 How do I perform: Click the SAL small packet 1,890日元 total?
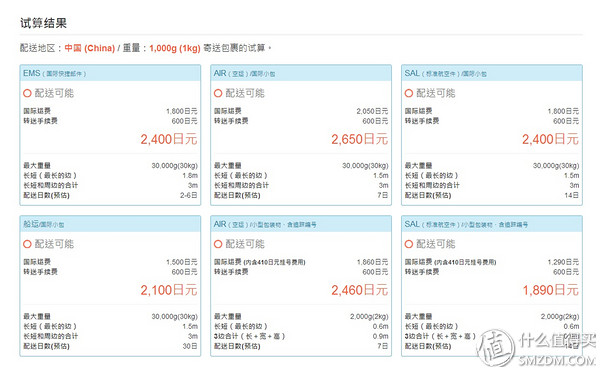551,290
